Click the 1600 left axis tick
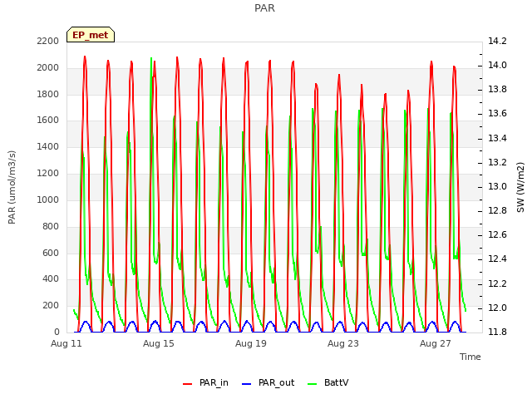Screen dimensions: 532x399 pos(48,120)
